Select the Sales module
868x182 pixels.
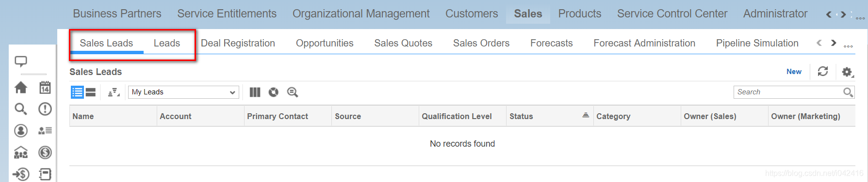point(528,14)
